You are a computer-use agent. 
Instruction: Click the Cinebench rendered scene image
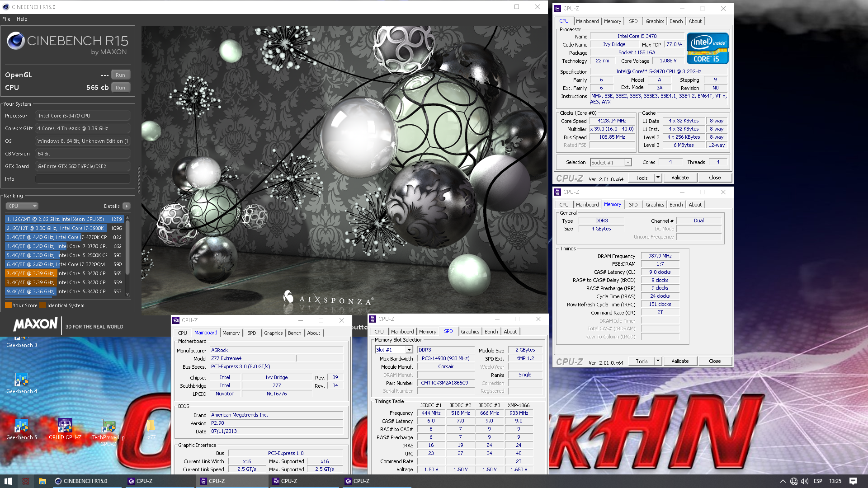344,171
